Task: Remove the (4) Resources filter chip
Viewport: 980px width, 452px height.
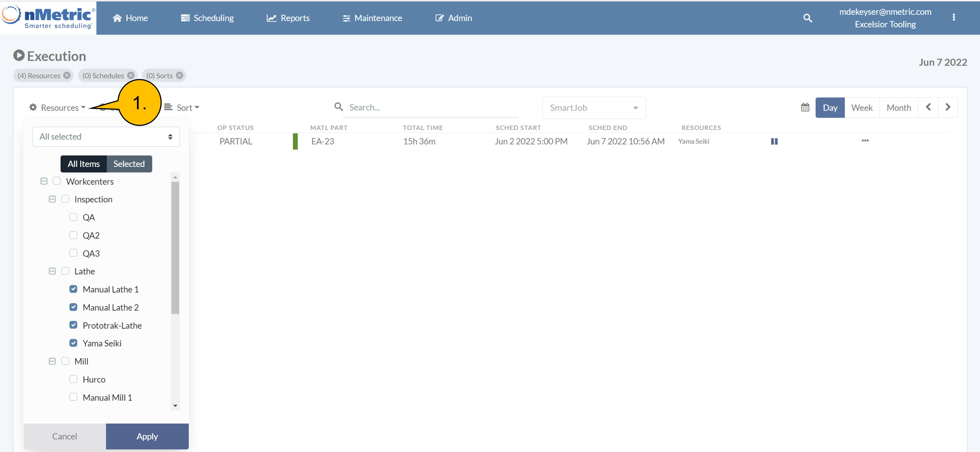Action: [x=67, y=76]
